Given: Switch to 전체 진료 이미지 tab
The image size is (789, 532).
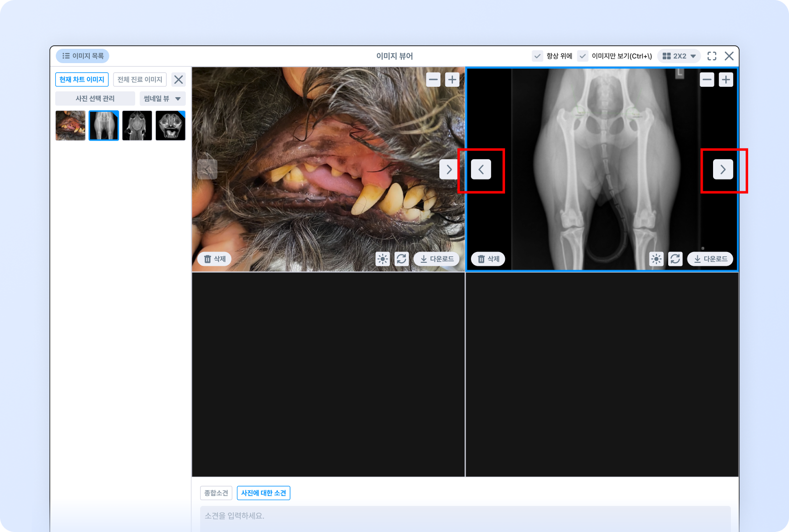Looking at the screenshot, I should click(140, 79).
